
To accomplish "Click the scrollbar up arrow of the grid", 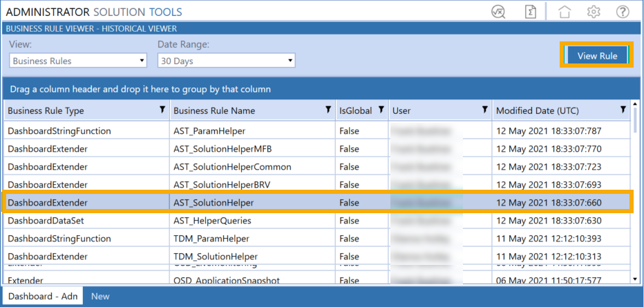I will [x=636, y=105].
